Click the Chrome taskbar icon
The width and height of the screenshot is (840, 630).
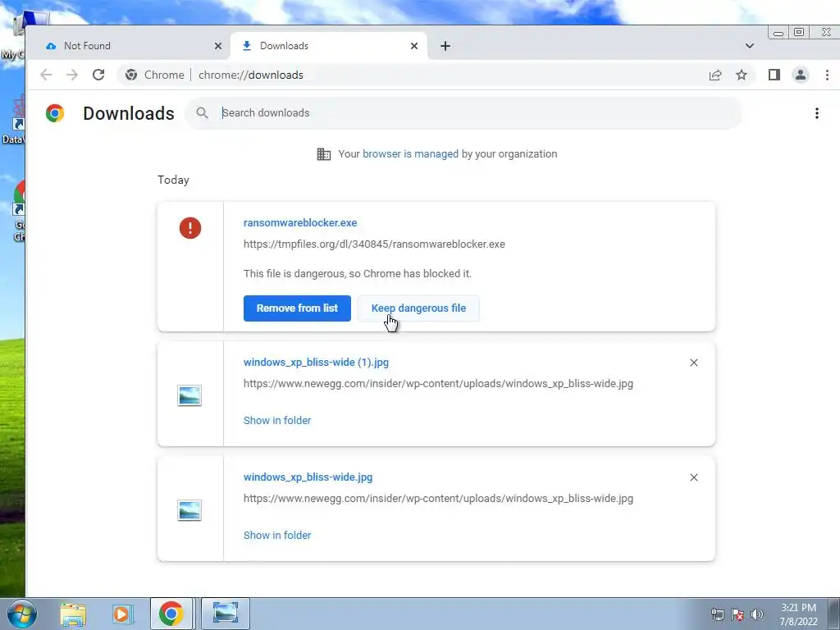[171, 614]
